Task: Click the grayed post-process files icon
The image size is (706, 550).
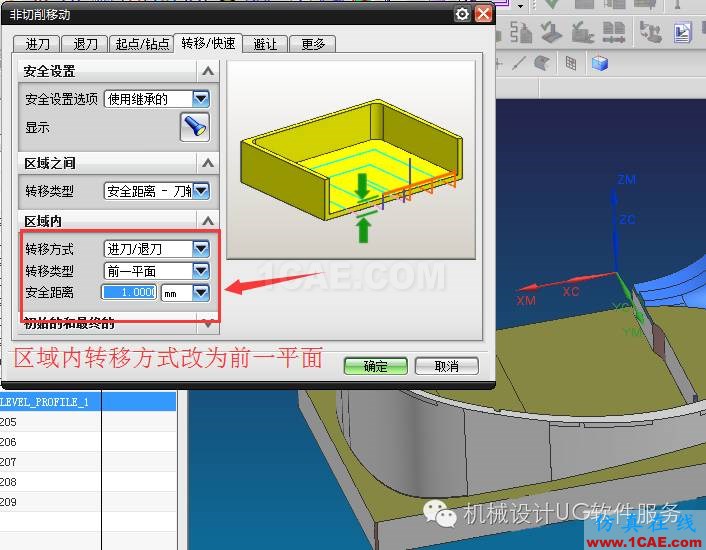Action: coord(613,32)
